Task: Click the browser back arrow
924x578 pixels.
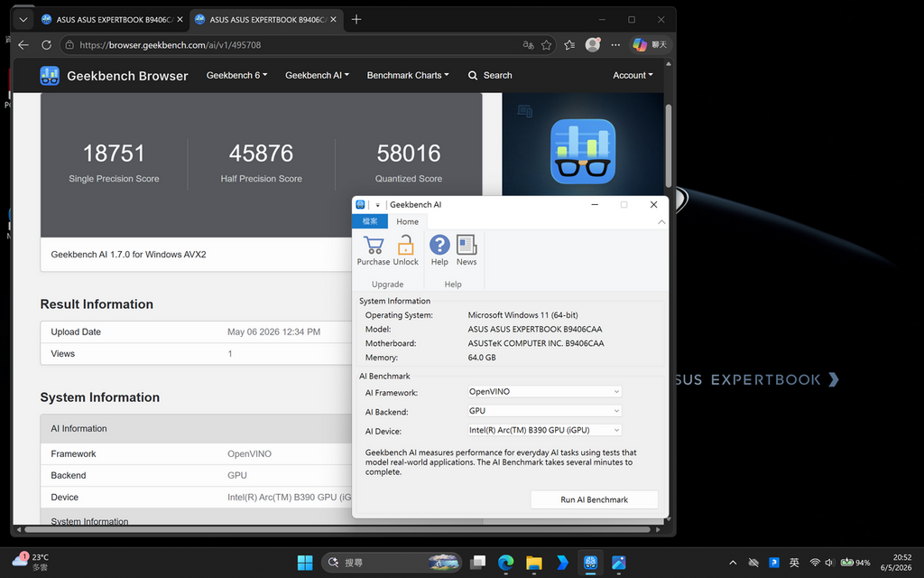Action: [x=23, y=45]
